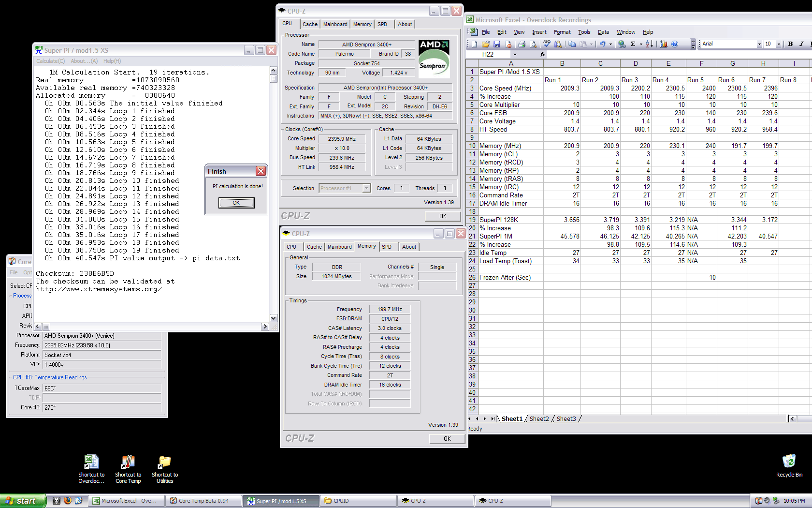The height and width of the screenshot is (508, 812).
Task: Click the 'Run 5' header cell in Excel
Action: coord(701,80)
